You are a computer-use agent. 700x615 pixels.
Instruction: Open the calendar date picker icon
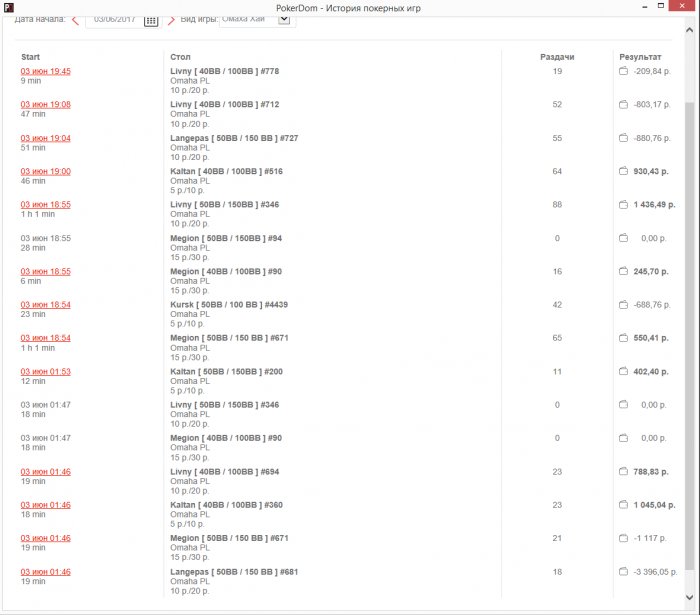151,20
